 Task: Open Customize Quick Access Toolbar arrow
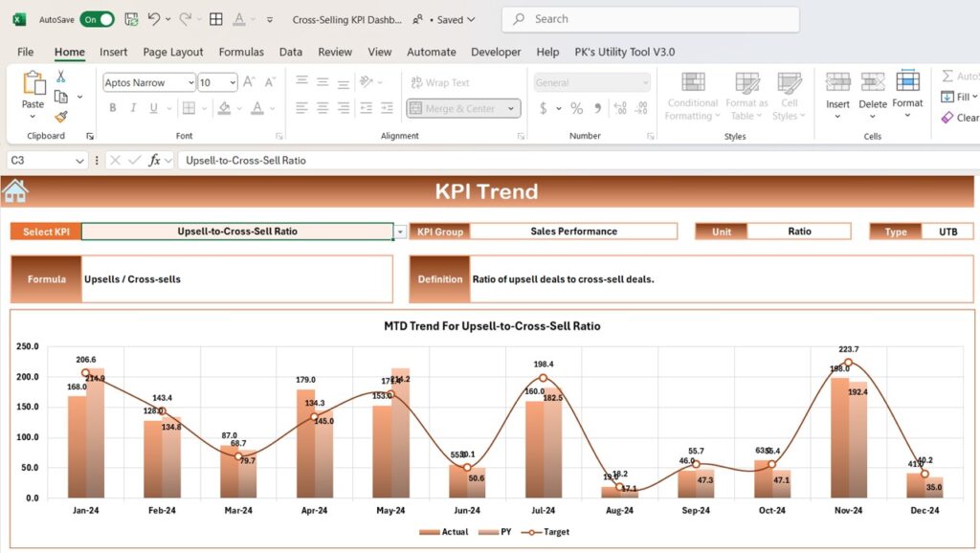tap(270, 20)
